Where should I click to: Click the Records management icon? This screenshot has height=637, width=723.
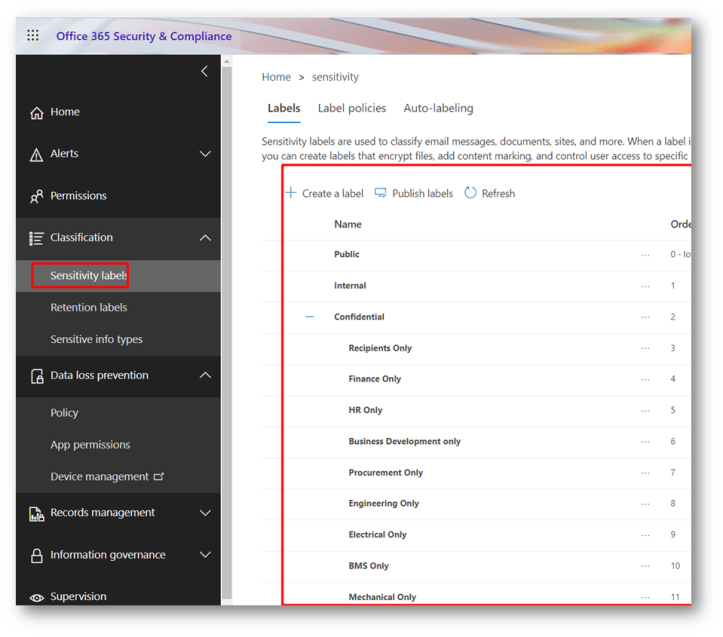pyautogui.click(x=37, y=513)
